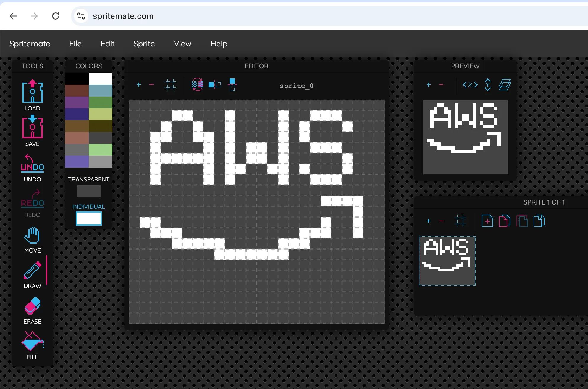Image resolution: width=588 pixels, height=389 pixels.
Task: Toggle vertical stretch icon in Preview
Action: pyautogui.click(x=488, y=85)
